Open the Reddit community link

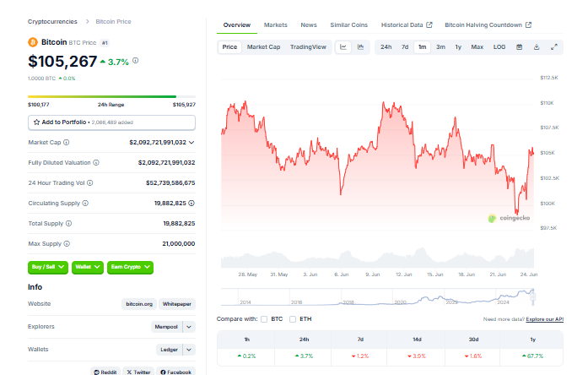click(105, 372)
